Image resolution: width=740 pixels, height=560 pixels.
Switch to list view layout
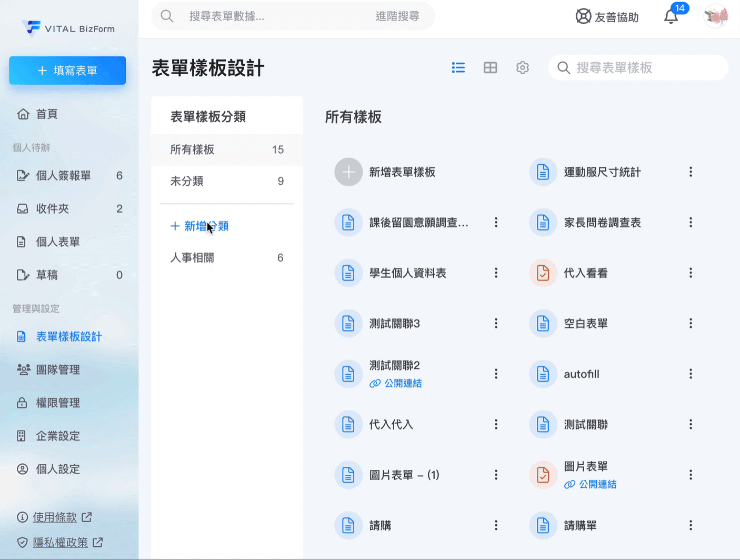pos(458,67)
